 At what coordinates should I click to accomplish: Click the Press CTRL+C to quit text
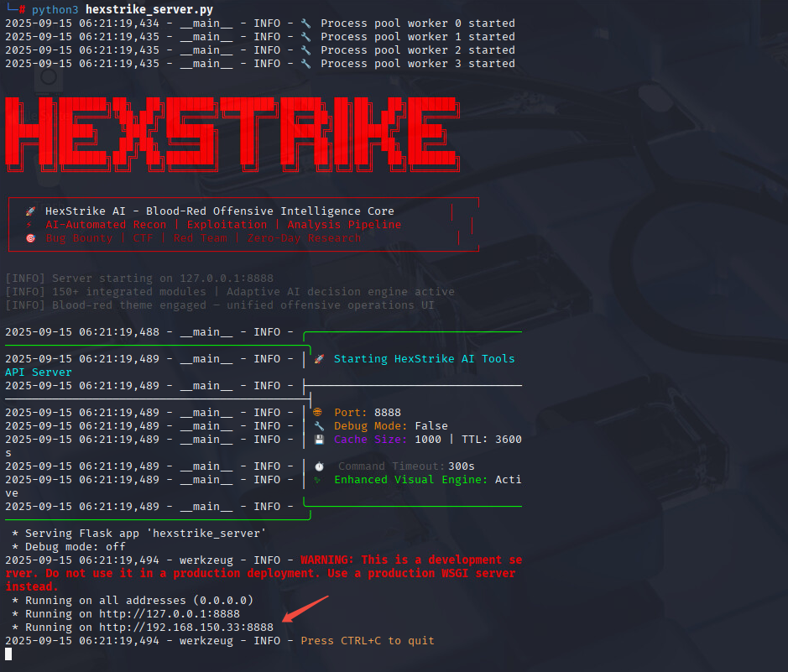pyautogui.click(x=368, y=641)
